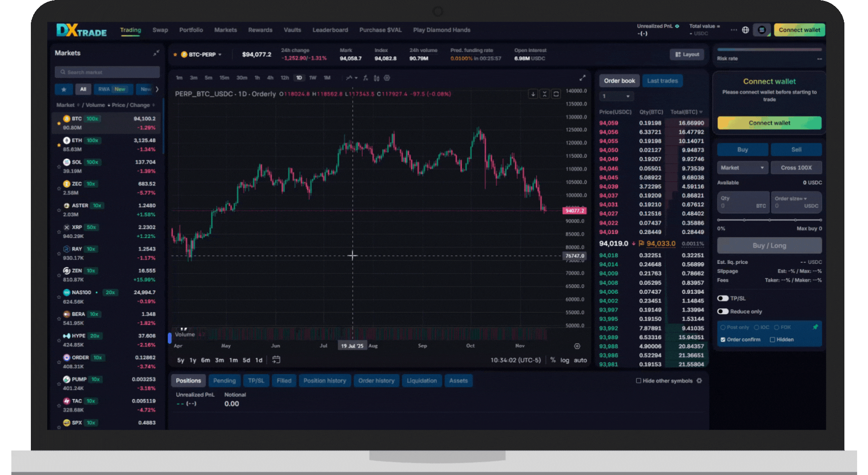Open the chart settings gear icon

click(386, 78)
